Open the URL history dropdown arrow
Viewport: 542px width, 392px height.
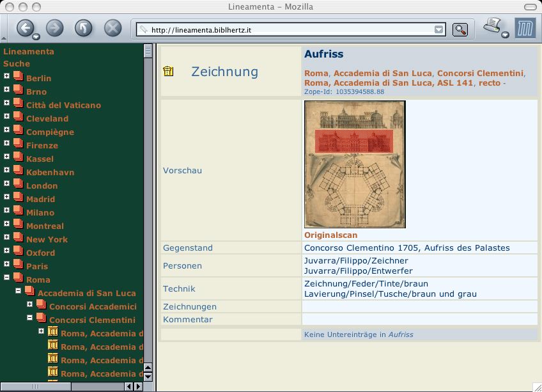[x=438, y=29]
